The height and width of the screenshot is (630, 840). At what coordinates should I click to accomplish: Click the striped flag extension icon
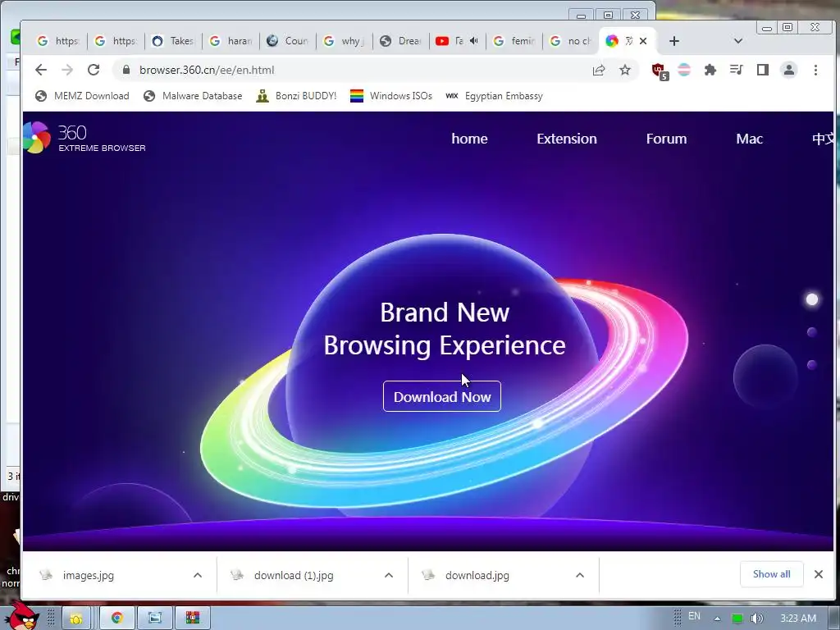684,70
